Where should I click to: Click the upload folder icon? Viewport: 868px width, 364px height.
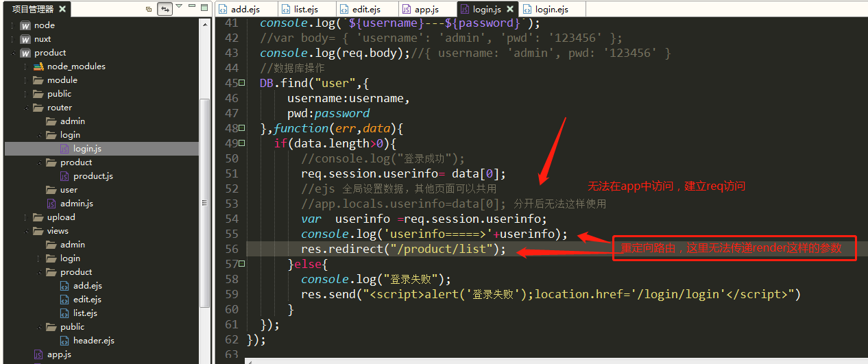(x=38, y=217)
